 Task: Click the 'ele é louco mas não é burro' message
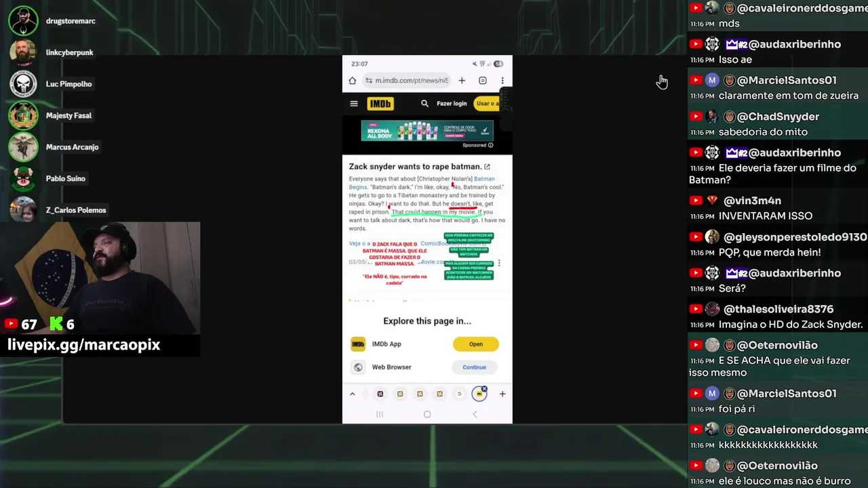pos(785,481)
